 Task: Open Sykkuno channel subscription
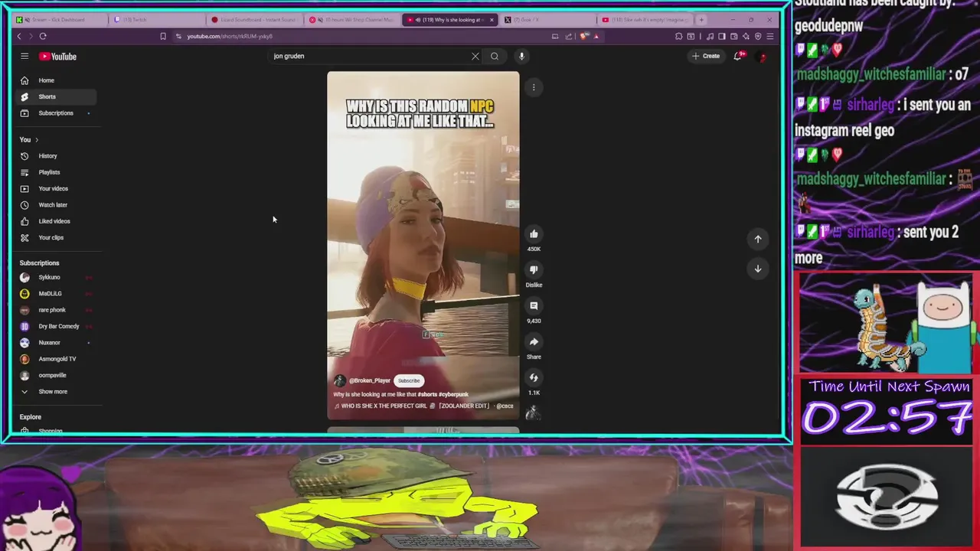click(x=55, y=277)
